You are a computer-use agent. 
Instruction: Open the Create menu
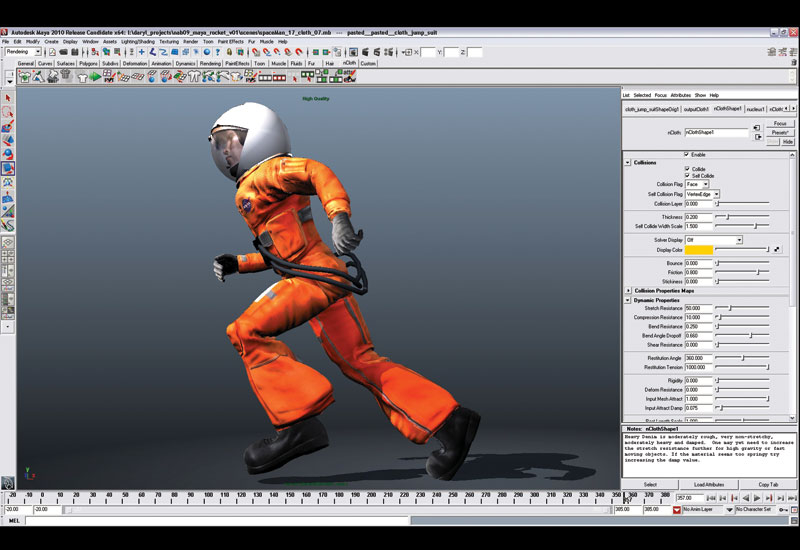(51, 41)
